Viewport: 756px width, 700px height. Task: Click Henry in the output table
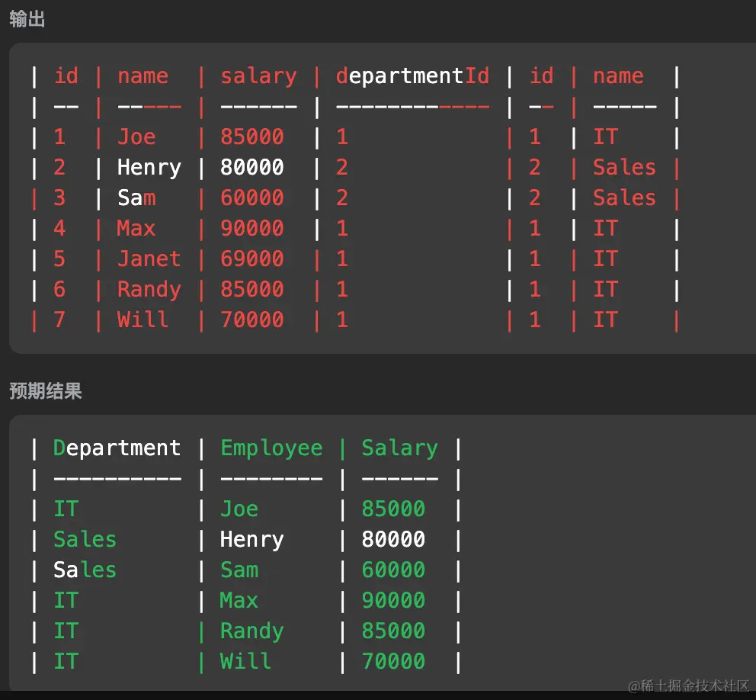(149, 168)
